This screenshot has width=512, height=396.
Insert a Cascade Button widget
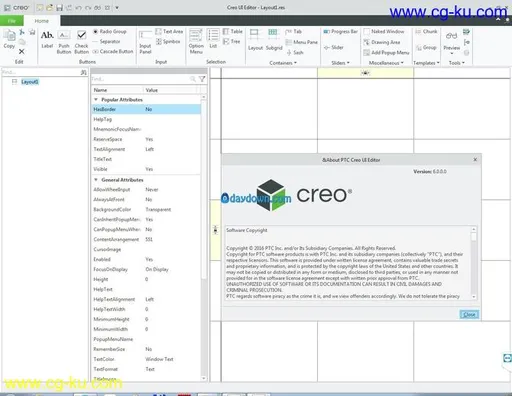(113, 51)
